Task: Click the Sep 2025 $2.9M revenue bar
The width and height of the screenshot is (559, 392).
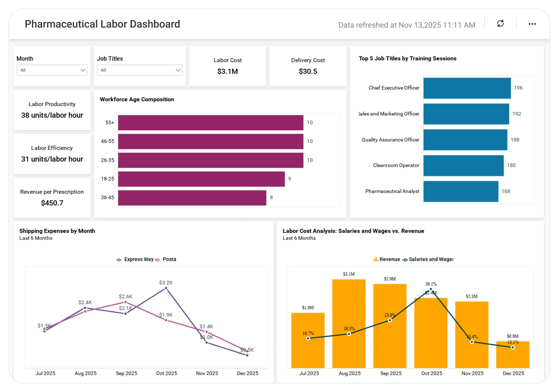Action: (390, 326)
